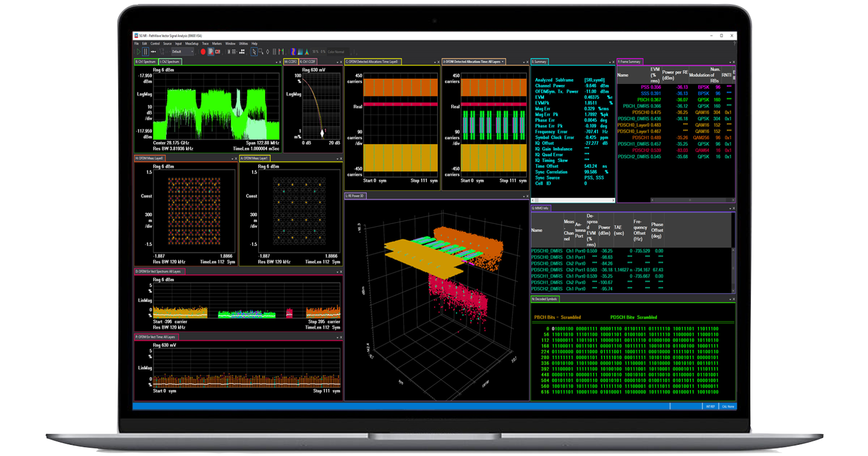Click the Restart measurement play icon
The height and width of the screenshot is (456, 868).
[139, 51]
